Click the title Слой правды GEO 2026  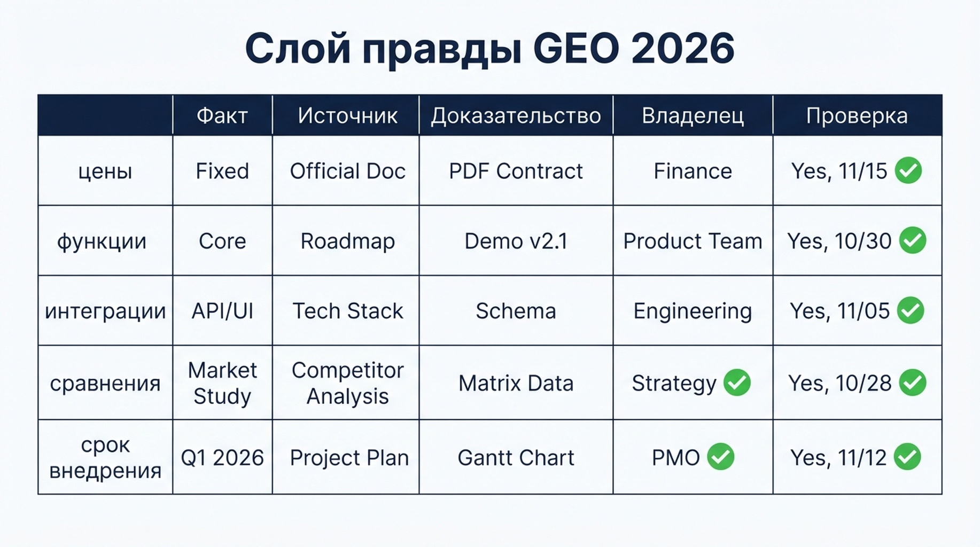pos(489,49)
